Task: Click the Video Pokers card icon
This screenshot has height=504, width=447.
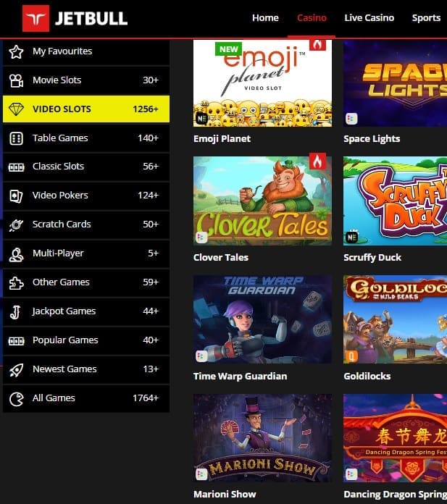Action: (16, 196)
